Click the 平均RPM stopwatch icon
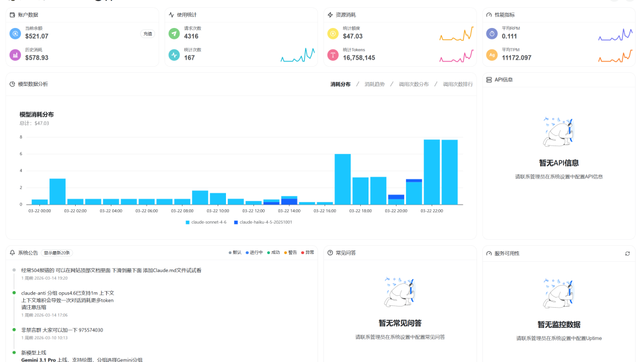The image size is (644, 362). [x=492, y=33]
